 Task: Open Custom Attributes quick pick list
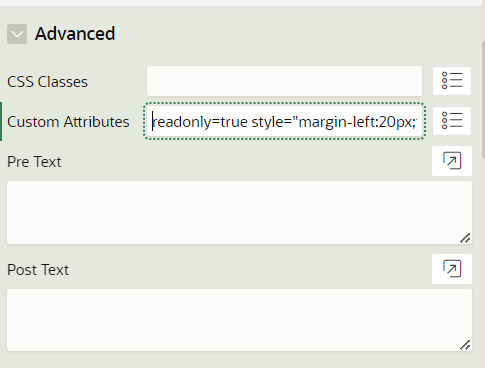452,121
